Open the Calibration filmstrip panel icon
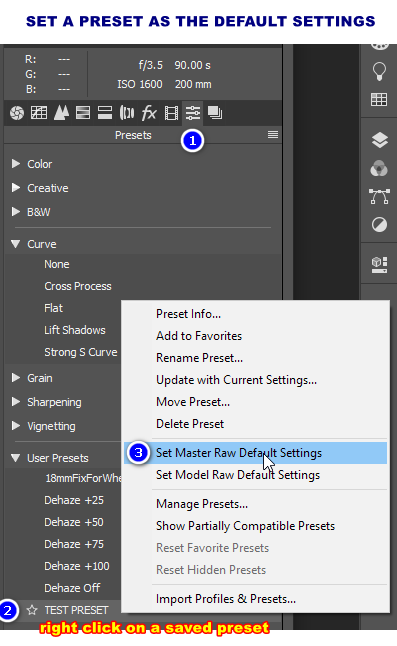397x646 pixels. click(x=171, y=113)
